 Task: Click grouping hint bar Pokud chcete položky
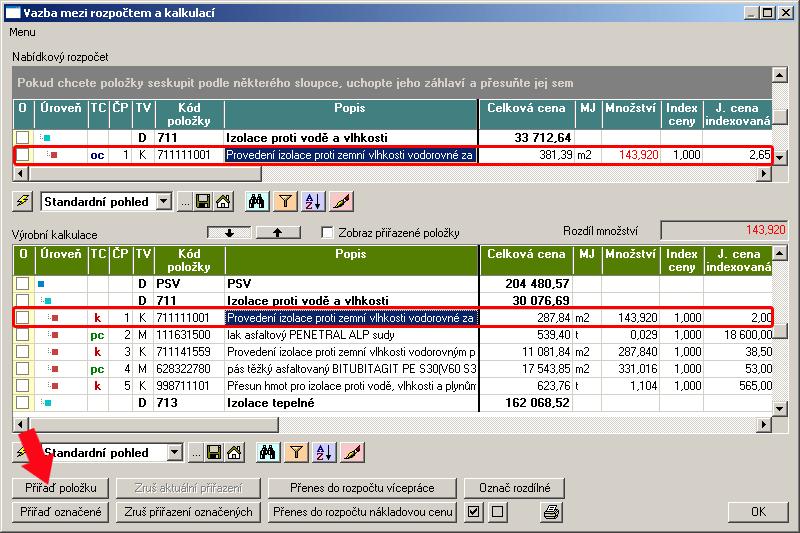click(392, 83)
